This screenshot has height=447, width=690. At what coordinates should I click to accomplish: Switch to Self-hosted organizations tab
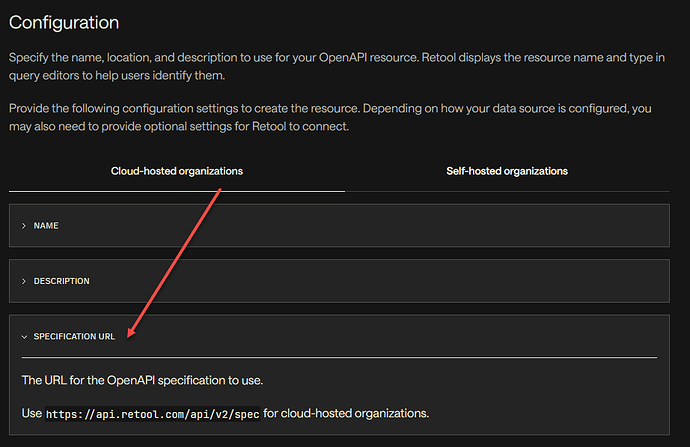click(x=507, y=171)
